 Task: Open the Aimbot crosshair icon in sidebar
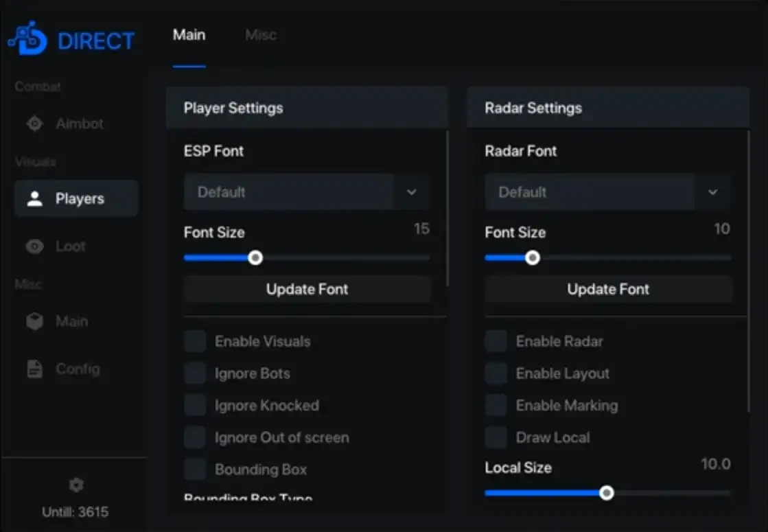34,124
